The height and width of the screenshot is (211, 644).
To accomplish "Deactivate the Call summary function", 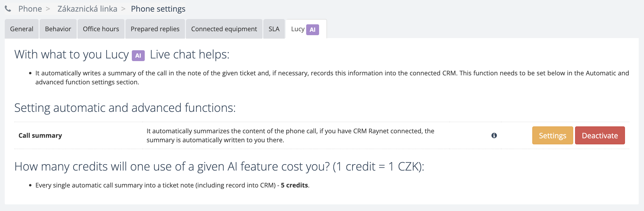I will [600, 135].
